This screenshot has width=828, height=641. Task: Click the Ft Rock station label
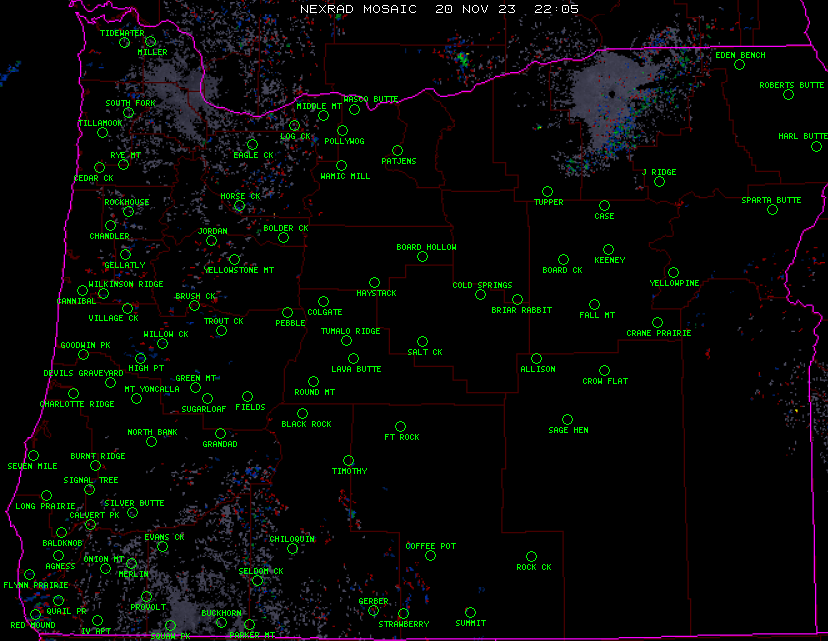(401, 438)
